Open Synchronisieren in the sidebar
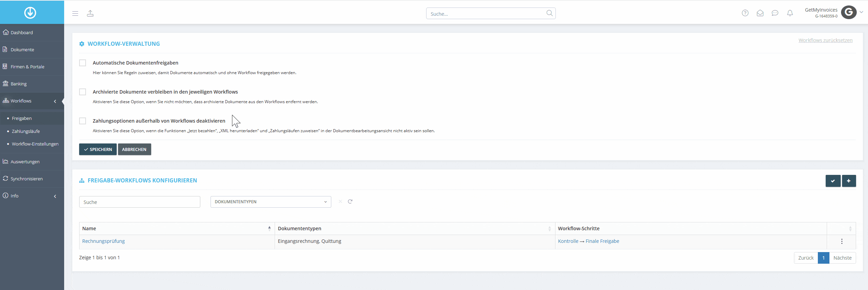 [32, 179]
